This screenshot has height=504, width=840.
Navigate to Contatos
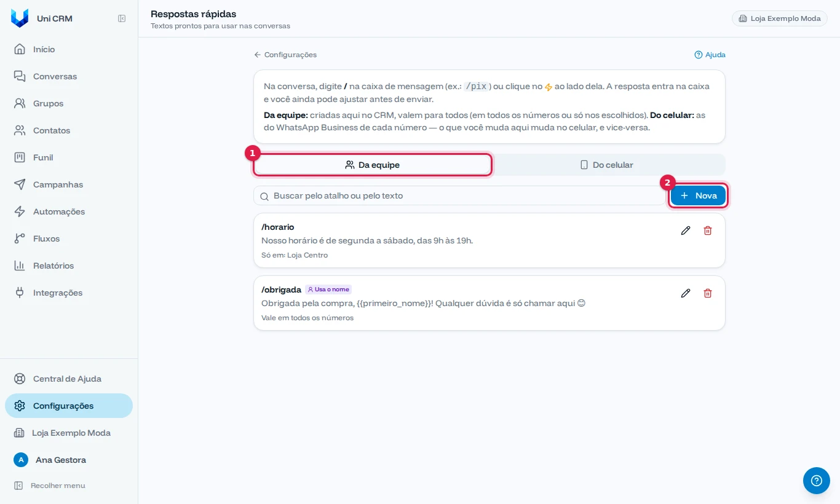pos(69,130)
